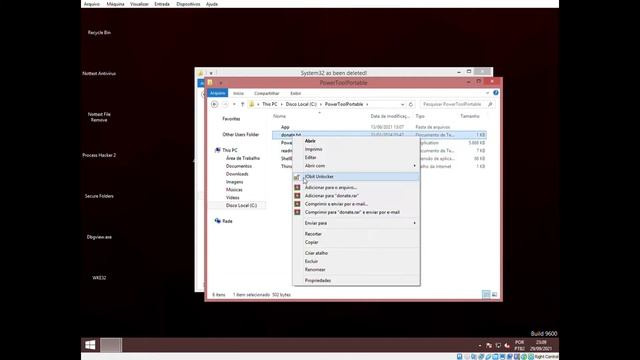Screen dimensions: 640x360
Task: Select Favorites in the navigation pane
Action: click(231, 119)
